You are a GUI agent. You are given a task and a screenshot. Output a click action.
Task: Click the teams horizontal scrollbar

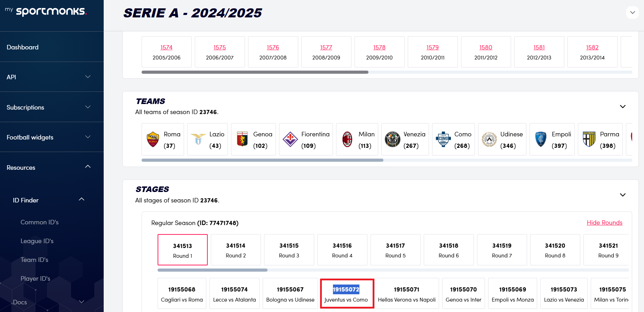[x=262, y=160]
